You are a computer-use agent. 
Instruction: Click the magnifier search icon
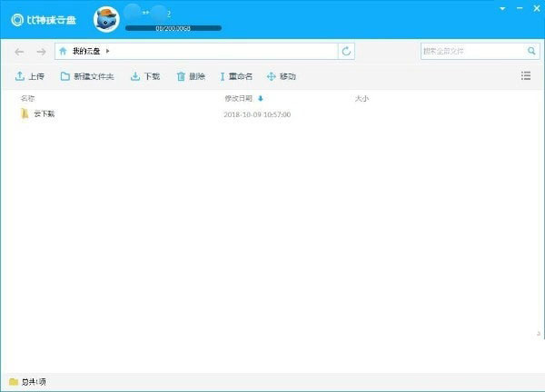point(531,52)
